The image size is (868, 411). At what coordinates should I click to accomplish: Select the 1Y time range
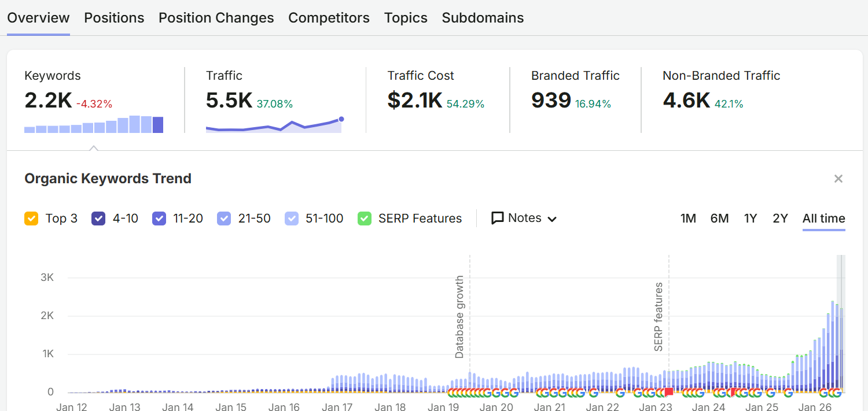coord(751,219)
